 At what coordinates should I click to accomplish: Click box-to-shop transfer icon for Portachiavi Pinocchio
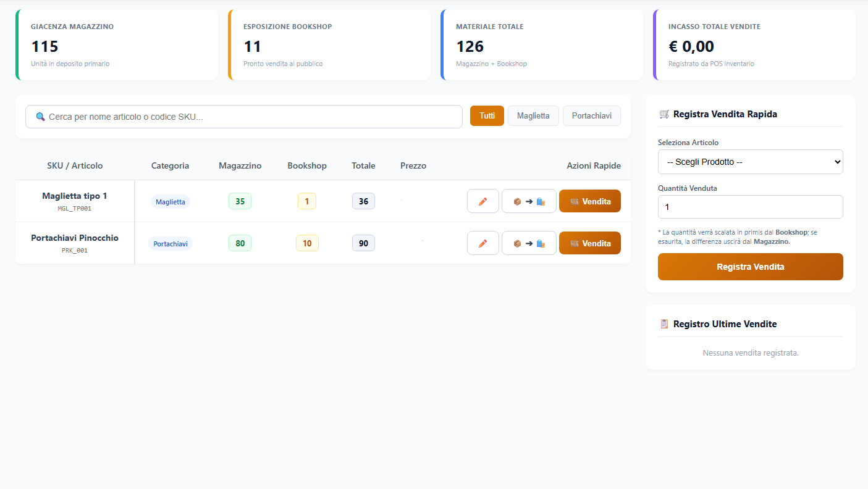(x=529, y=243)
